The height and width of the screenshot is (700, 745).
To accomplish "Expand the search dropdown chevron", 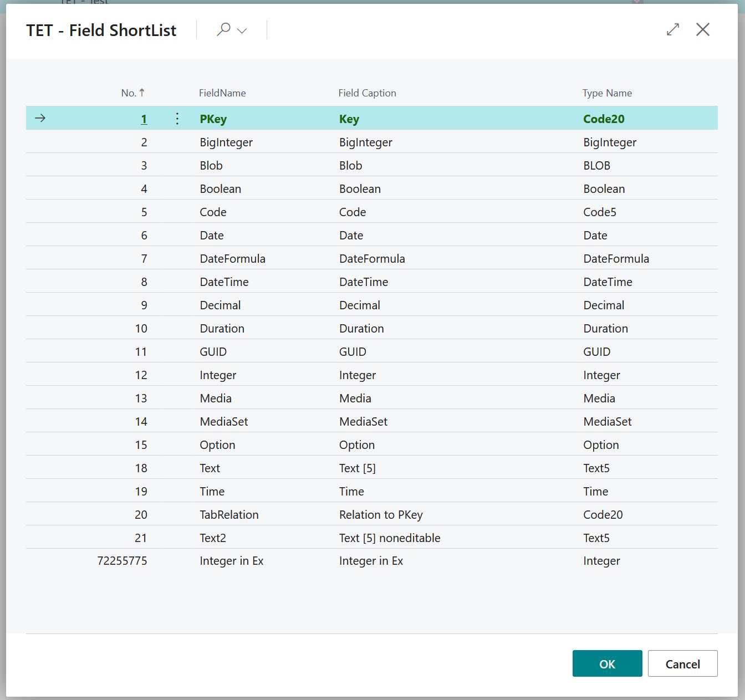I will point(242,30).
